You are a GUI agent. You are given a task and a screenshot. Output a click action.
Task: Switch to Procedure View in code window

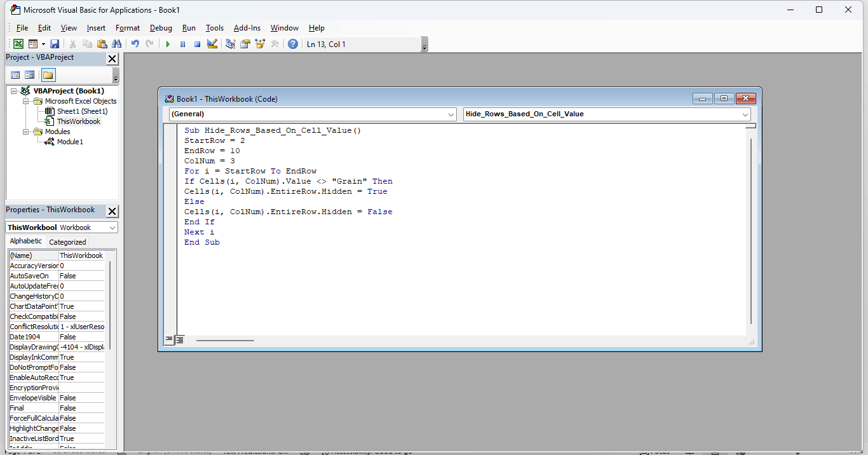pyautogui.click(x=168, y=339)
